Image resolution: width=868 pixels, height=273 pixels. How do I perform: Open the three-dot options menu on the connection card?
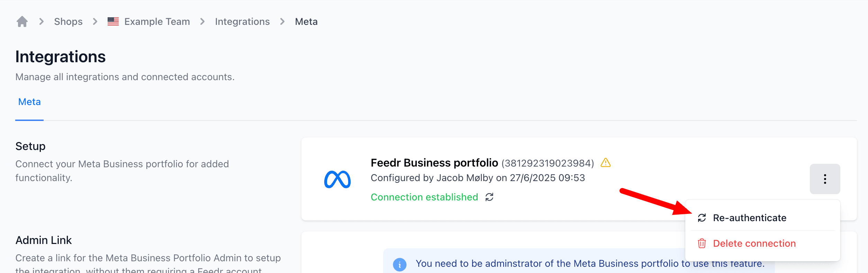click(825, 179)
